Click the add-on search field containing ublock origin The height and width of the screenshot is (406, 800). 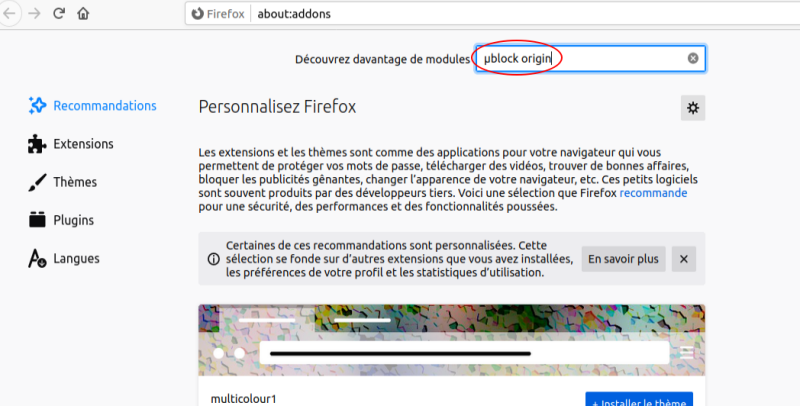(x=590, y=58)
